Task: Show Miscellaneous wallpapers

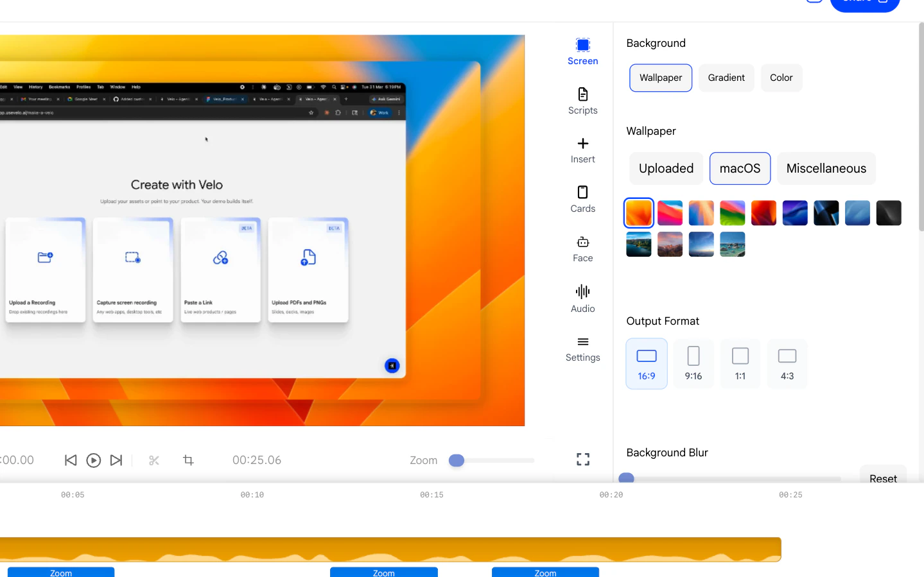Action: coord(826,168)
